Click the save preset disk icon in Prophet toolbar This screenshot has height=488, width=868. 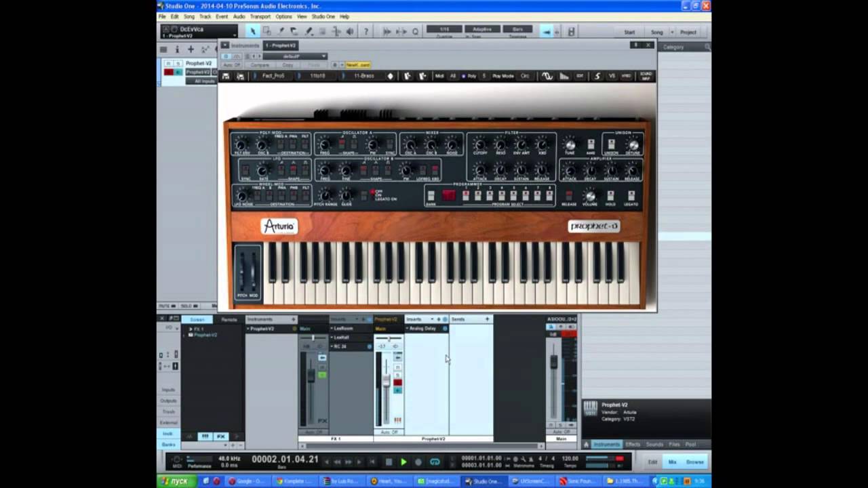[226, 76]
